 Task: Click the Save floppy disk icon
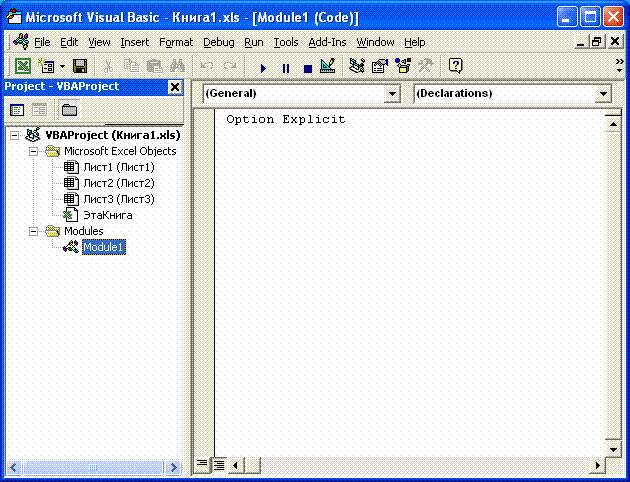(80, 66)
